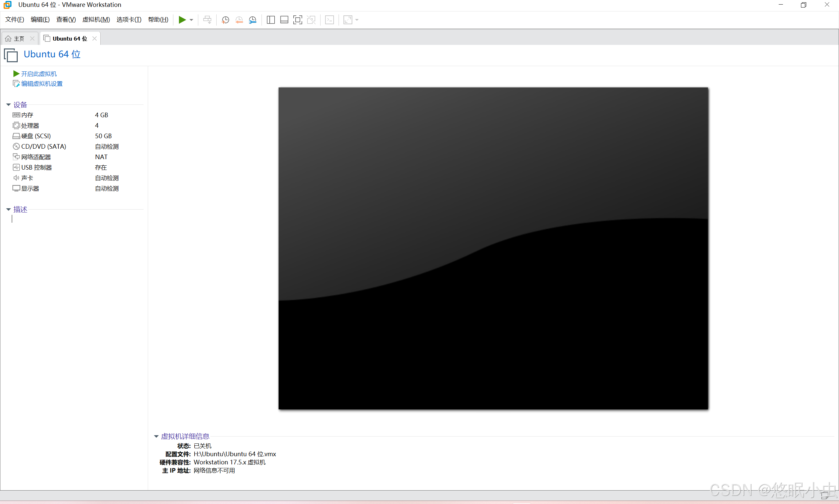Click the 4 GB memory value
Viewport: 839px width, 504px height.
[x=102, y=115]
